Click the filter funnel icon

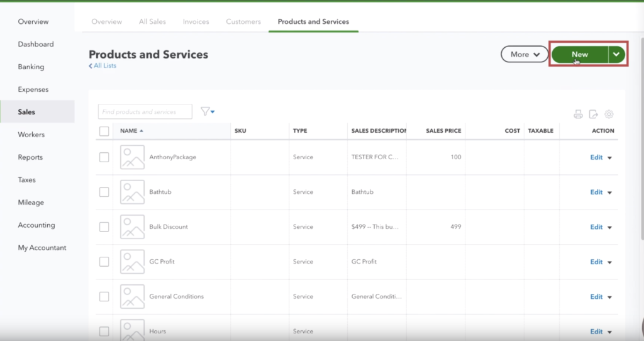[206, 111]
